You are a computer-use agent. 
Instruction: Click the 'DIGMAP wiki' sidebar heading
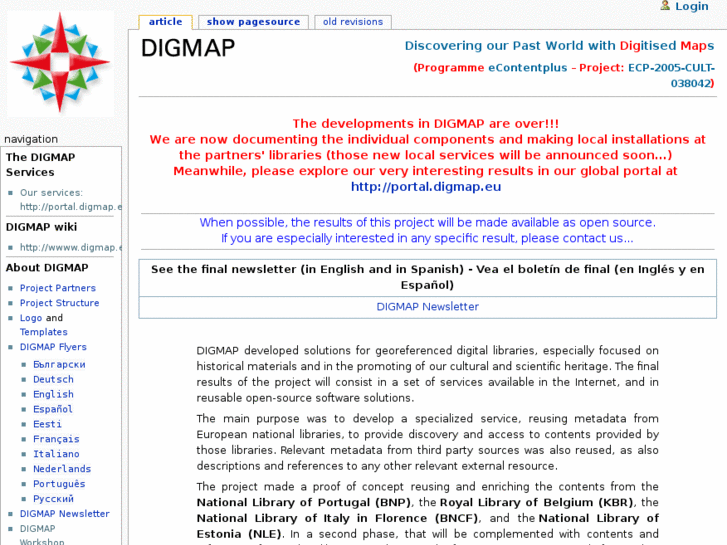click(41, 227)
